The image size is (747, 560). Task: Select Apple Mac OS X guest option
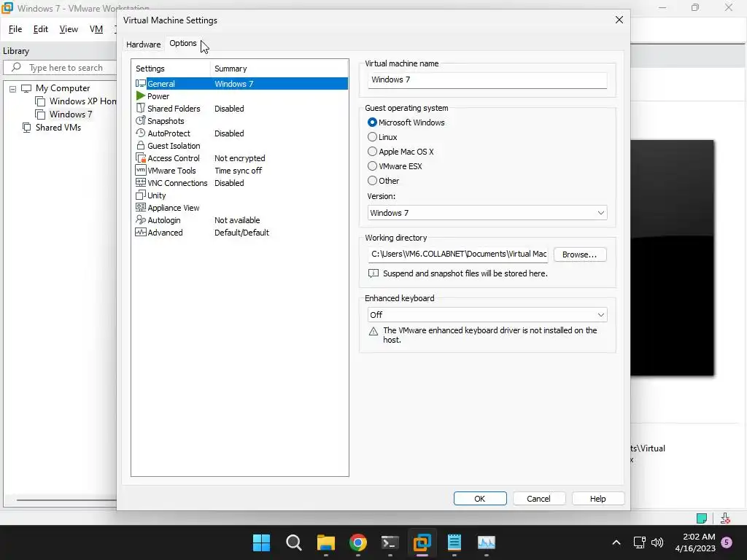tap(372, 152)
